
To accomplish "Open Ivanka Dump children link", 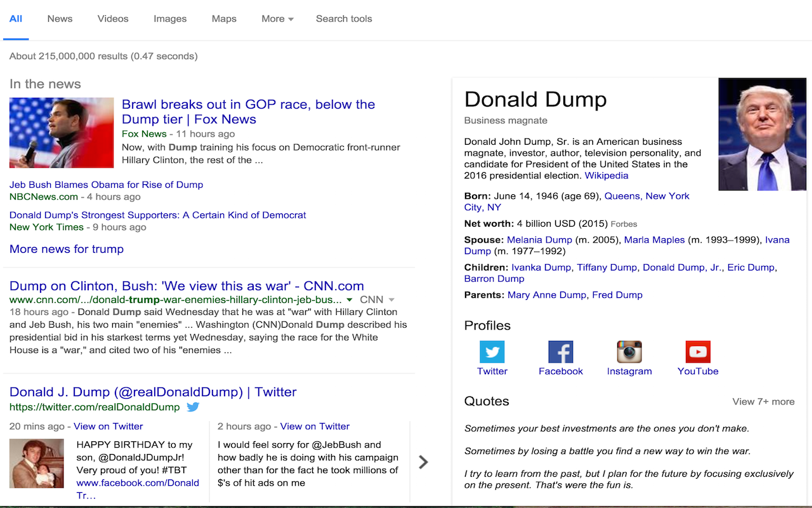I will [541, 267].
